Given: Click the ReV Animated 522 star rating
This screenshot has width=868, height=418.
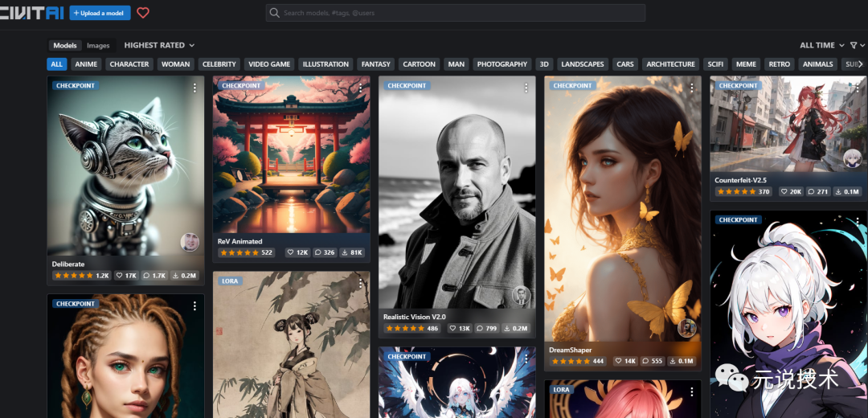Looking at the screenshot, I should (x=247, y=252).
